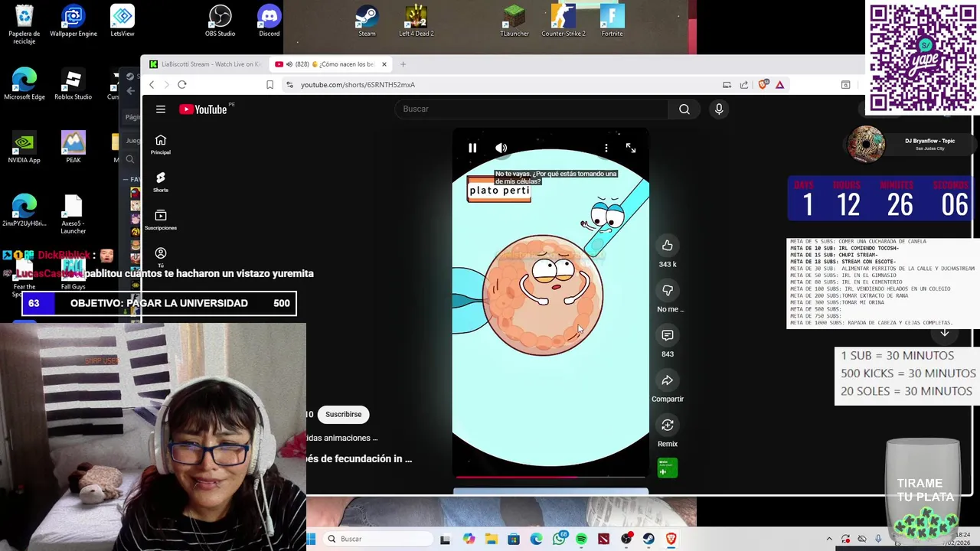Open File Explorer from the taskbar
This screenshot has height=551, width=980.
tap(491, 539)
